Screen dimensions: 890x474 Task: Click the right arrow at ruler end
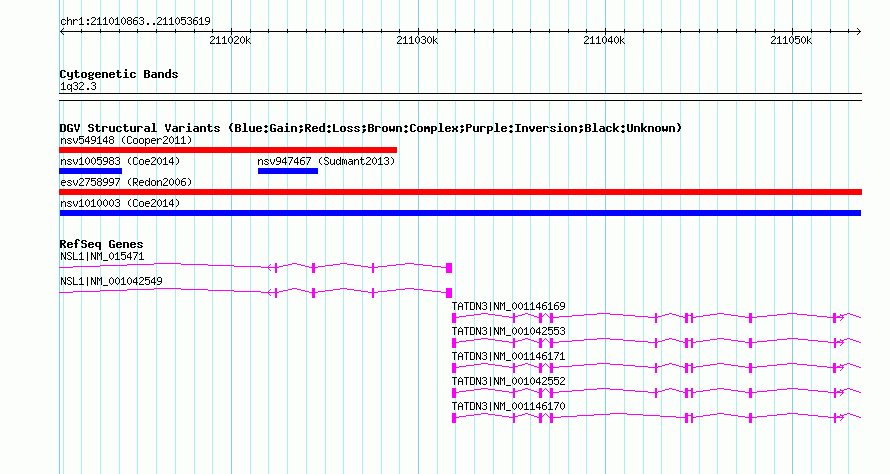[858, 32]
